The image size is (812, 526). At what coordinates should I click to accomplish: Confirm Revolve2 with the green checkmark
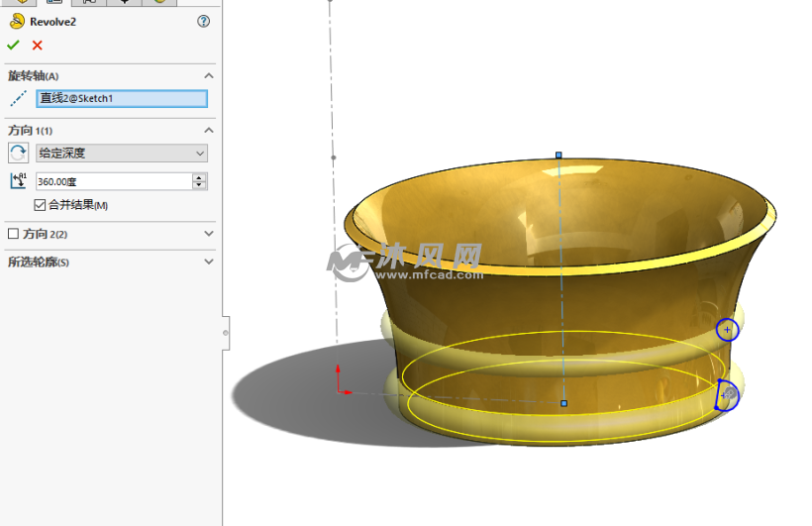pos(13,46)
